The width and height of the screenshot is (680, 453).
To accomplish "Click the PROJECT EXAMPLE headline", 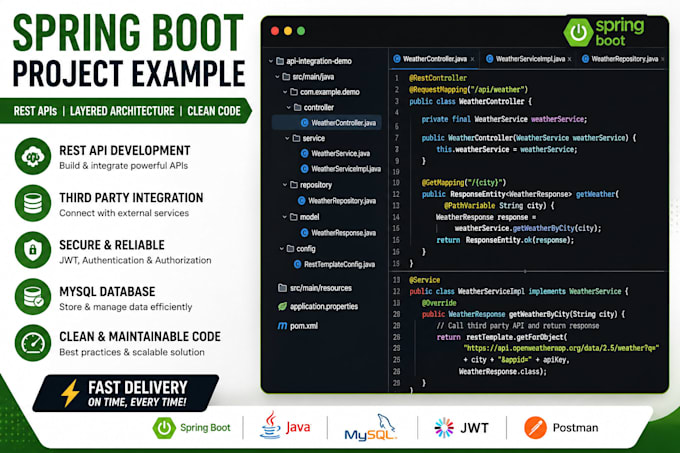I will 129,73.
